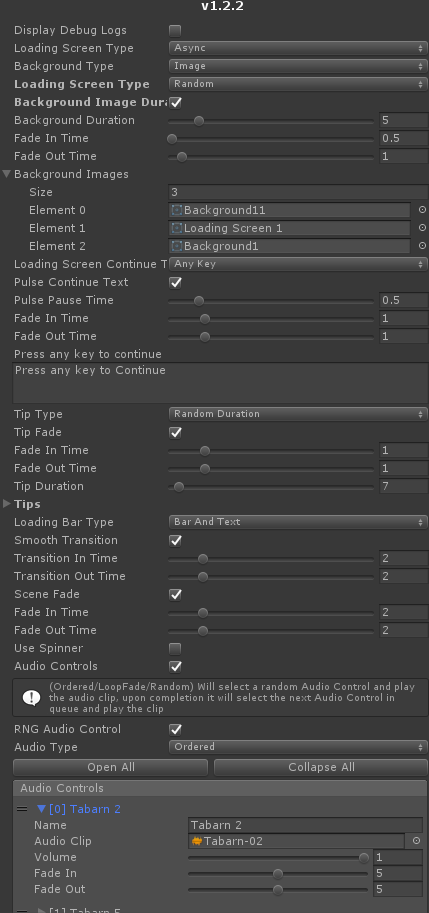
Task: Open object picker for Tabarn-02 audio clip
Action: click(x=416, y=841)
